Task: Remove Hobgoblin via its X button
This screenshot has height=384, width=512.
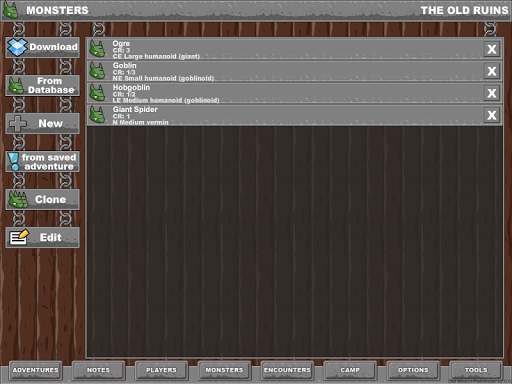Action: [492, 93]
